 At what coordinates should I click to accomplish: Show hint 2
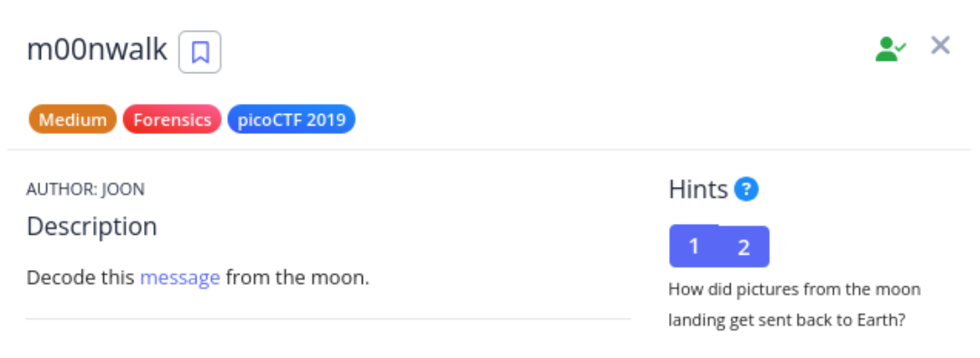coord(744,247)
